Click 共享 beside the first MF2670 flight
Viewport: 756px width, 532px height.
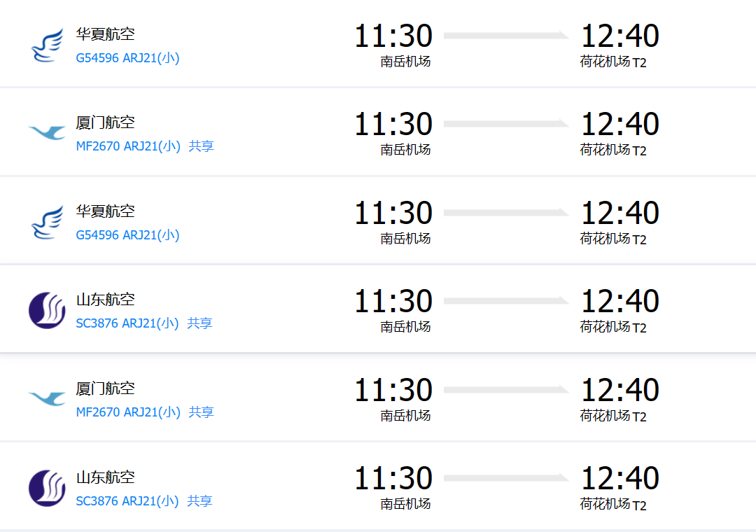click(x=202, y=146)
